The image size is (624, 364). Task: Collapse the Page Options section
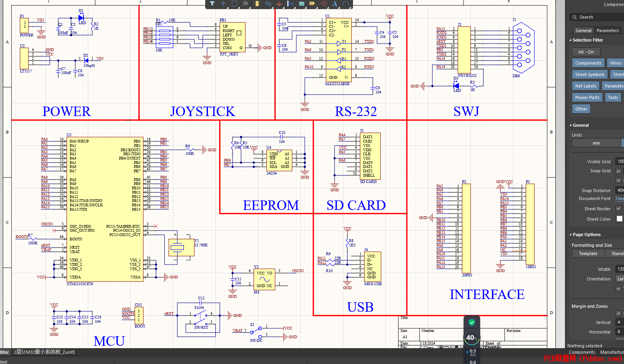click(571, 234)
